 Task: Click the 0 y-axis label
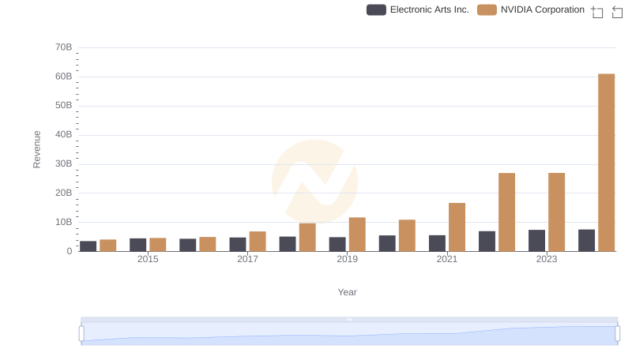pyautogui.click(x=70, y=251)
